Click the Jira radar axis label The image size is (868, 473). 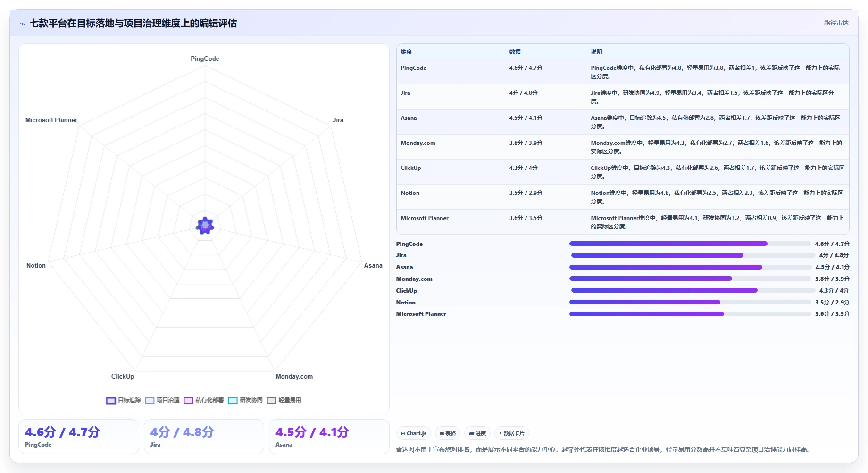tap(338, 120)
